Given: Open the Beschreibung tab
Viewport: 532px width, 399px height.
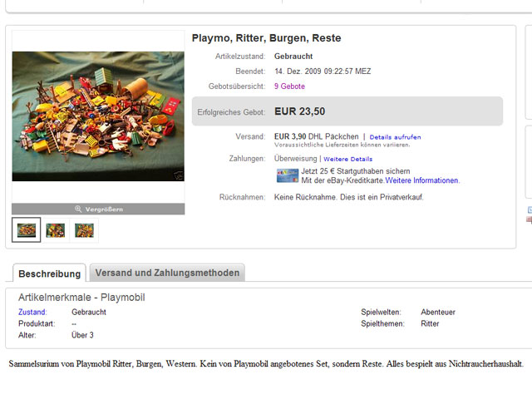Looking at the screenshot, I should [50, 273].
